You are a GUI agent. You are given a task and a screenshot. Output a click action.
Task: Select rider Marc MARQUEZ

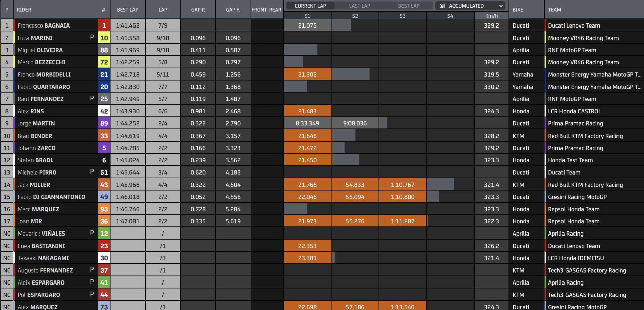[x=38, y=209]
